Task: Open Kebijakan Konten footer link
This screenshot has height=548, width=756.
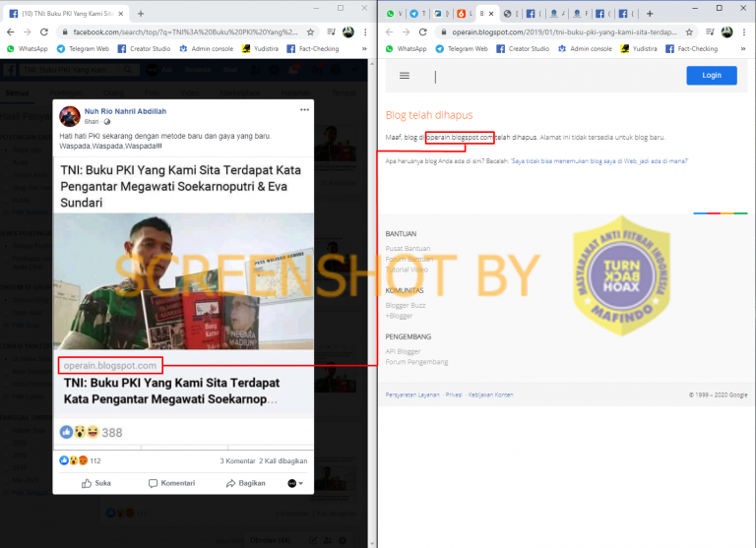Action: 491,395
